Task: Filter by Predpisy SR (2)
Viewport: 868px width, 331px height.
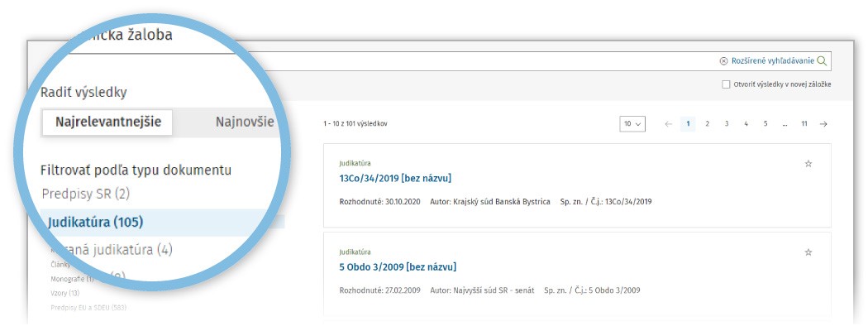Action: (x=85, y=194)
